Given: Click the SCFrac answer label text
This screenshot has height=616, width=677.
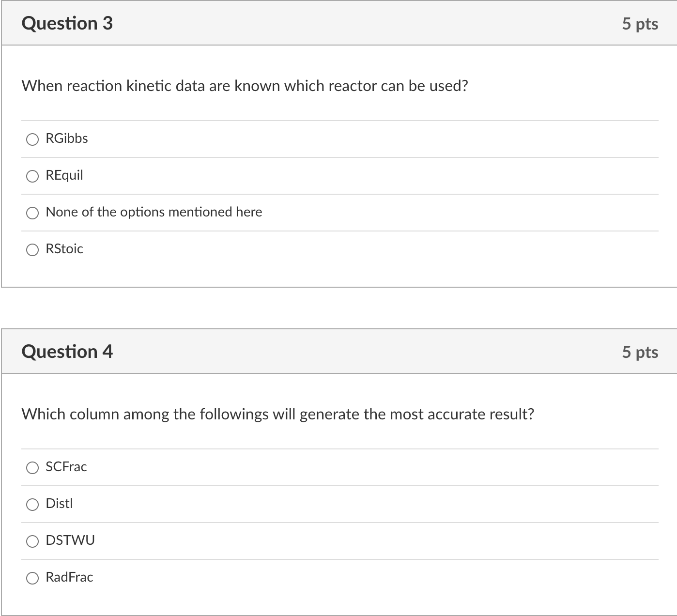Looking at the screenshot, I should click(66, 467).
